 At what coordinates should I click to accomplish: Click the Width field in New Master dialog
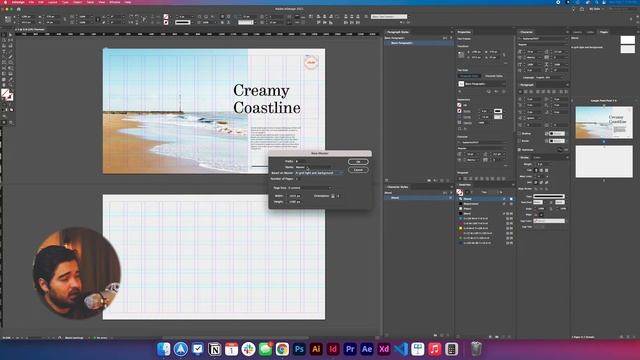(x=295, y=196)
